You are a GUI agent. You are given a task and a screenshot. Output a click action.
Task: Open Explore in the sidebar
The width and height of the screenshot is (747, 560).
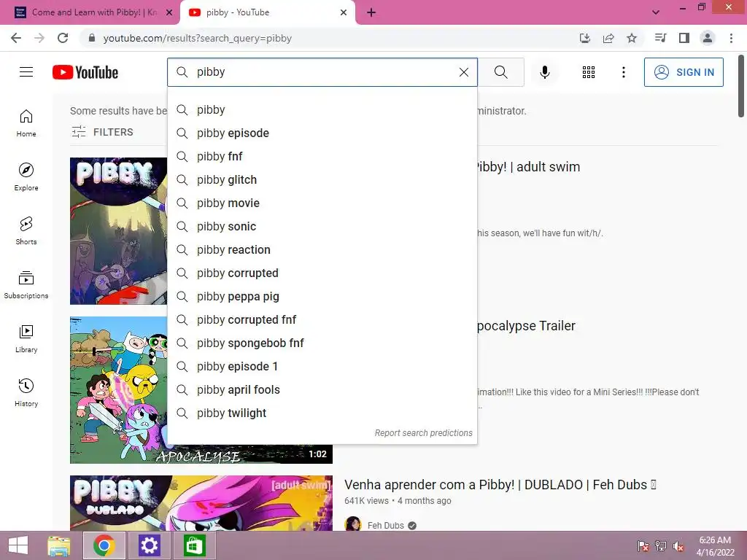(x=26, y=177)
